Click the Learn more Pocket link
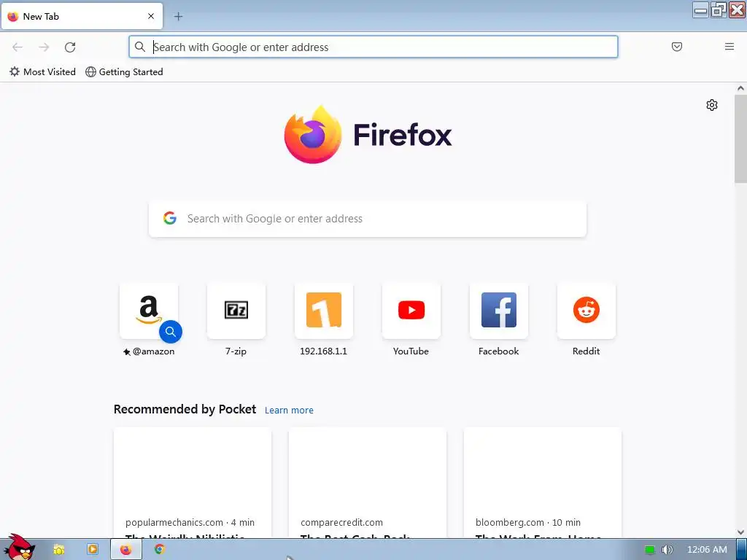This screenshot has height=560, width=747. (x=289, y=410)
